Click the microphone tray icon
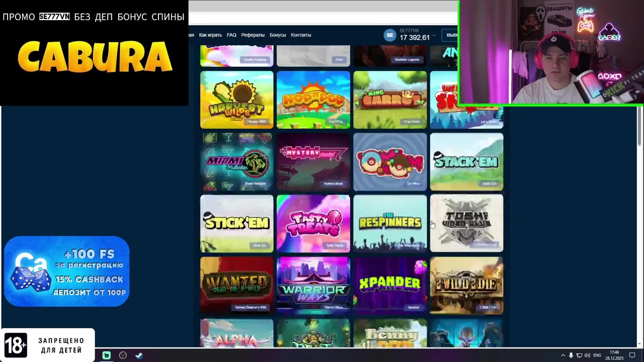The image size is (644, 362). pos(571,355)
